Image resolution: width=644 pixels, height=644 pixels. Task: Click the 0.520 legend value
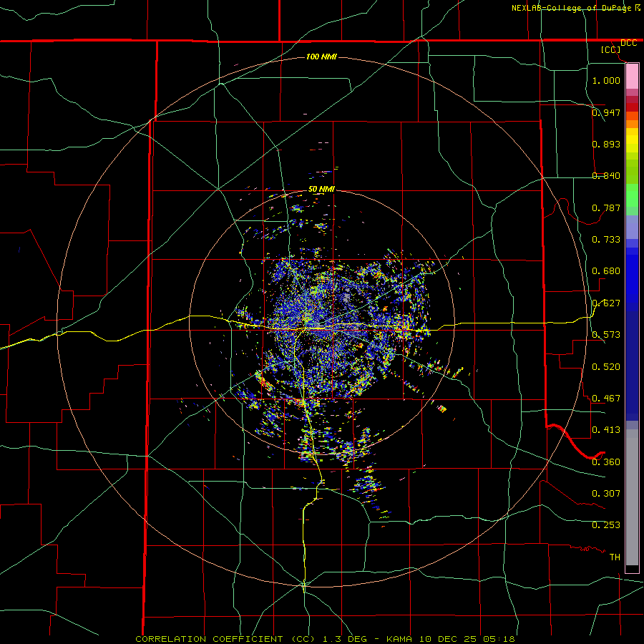click(606, 367)
